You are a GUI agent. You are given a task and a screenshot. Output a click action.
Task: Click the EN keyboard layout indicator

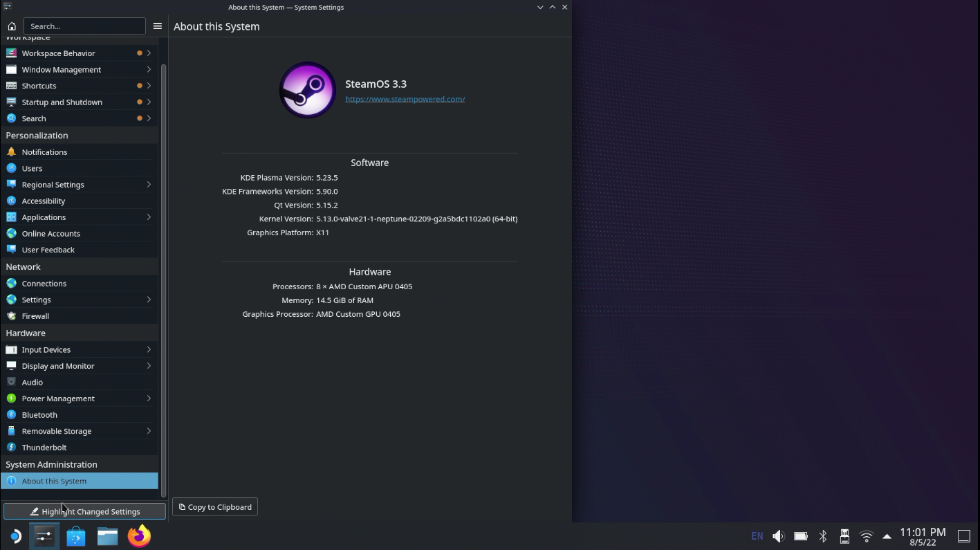[x=757, y=536]
